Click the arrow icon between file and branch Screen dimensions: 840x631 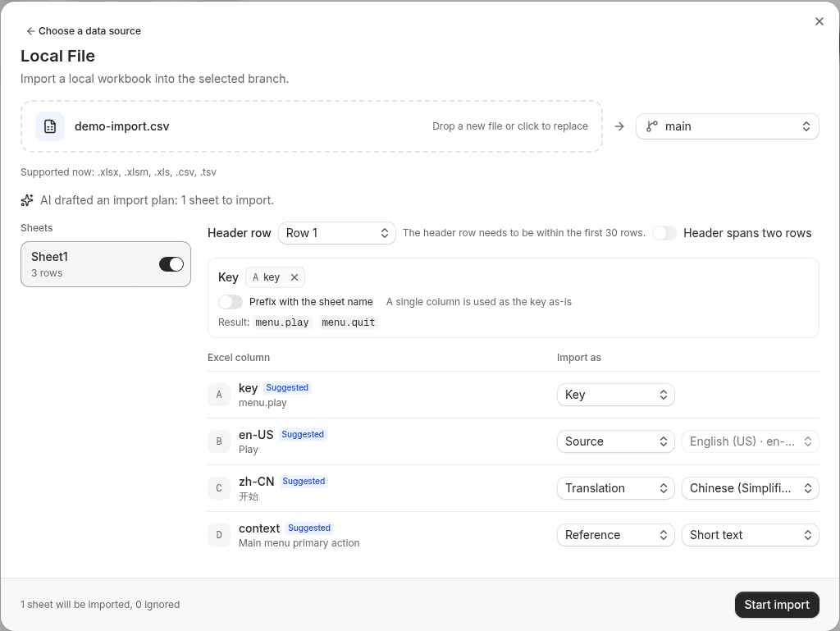coord(619,126)
